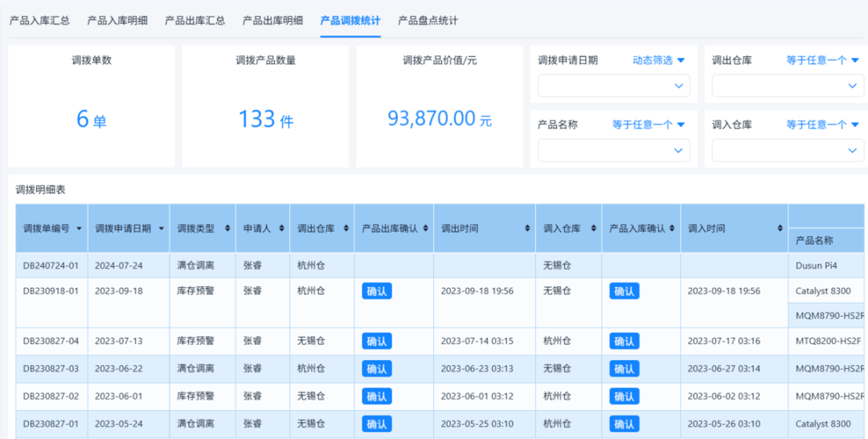Sort the 申请人 column
Image resolution: width=868 pixels, height=439 pixels.
(x=281, y=228)
